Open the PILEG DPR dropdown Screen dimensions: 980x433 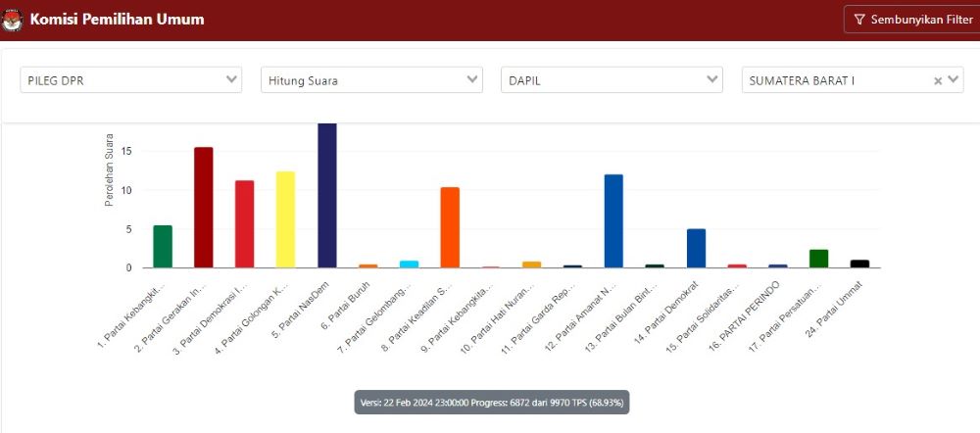[x=130, y=80]
